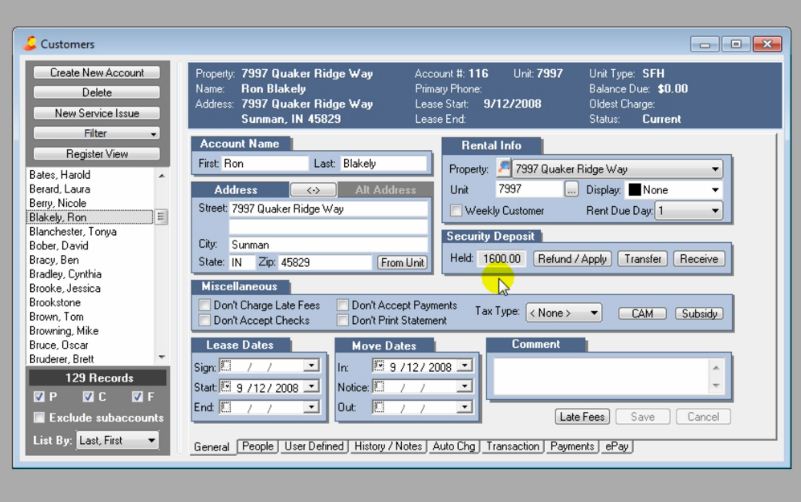Open Register View
The width and height of the screenshot is (801, 502).
pyautogui.click(x=97, y=154)
